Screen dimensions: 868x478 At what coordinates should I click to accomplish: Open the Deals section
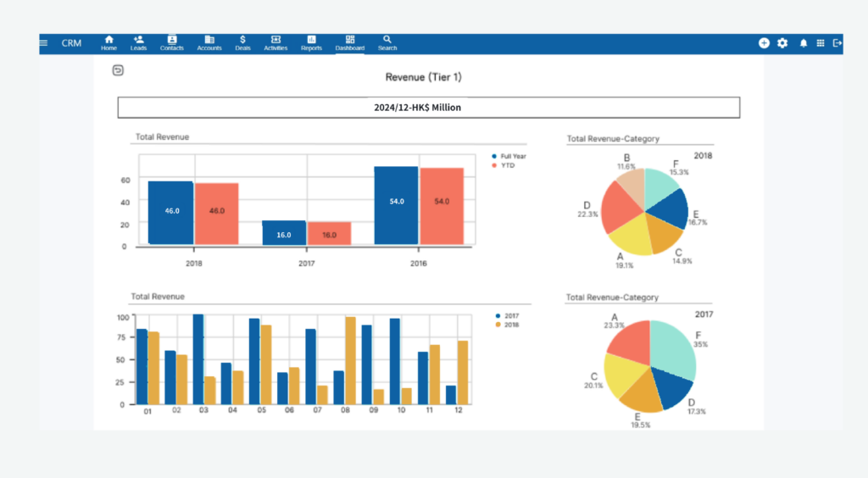(x=242, y=43)
